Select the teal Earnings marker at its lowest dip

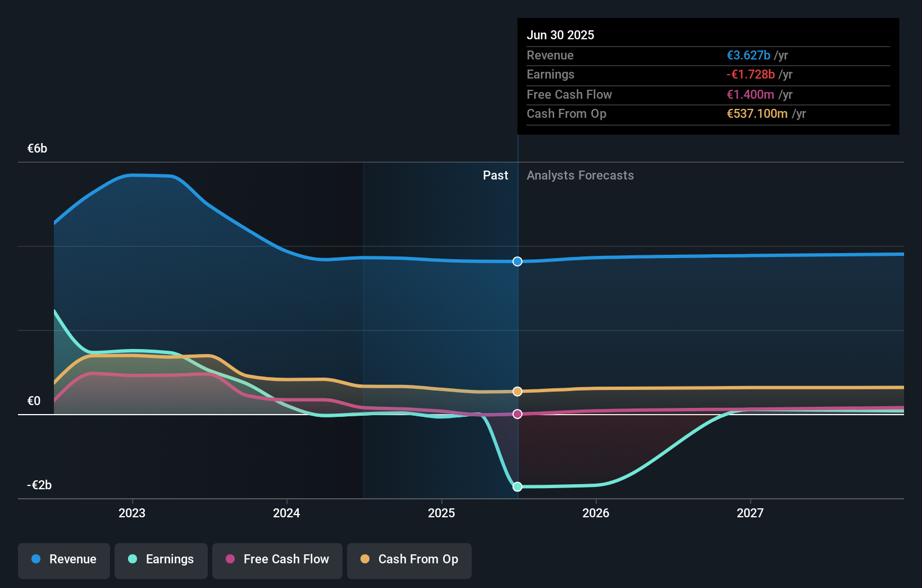pos(517,486)
